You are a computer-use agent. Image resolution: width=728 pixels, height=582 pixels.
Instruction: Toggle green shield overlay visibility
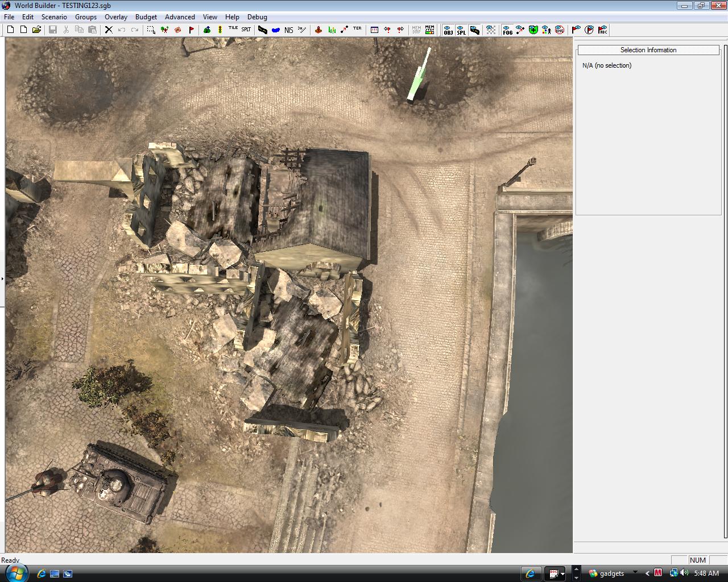tap(533, 30)
